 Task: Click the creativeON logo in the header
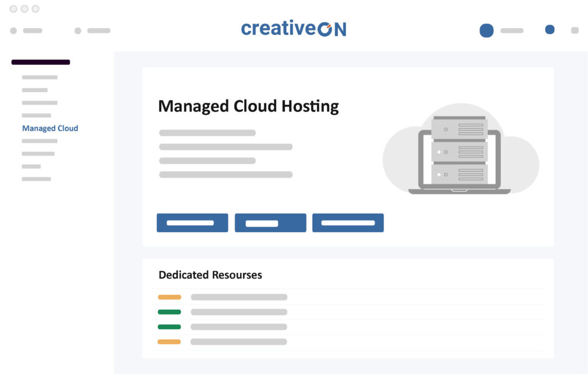[x=293, y=27]
